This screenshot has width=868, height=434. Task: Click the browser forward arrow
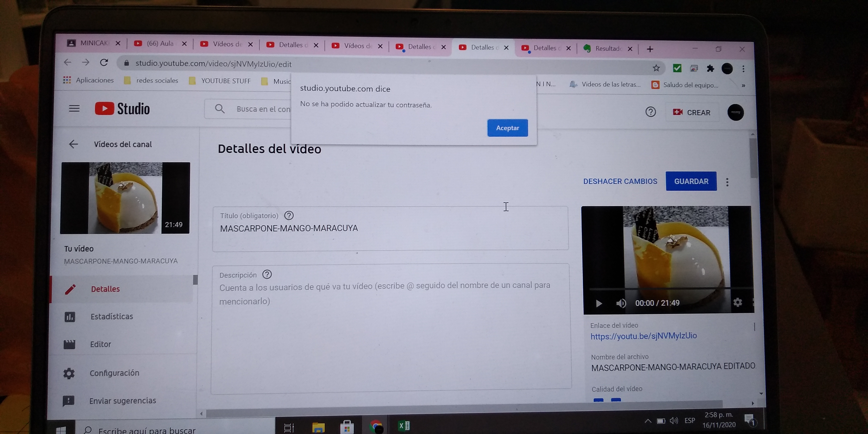point(86,62)
